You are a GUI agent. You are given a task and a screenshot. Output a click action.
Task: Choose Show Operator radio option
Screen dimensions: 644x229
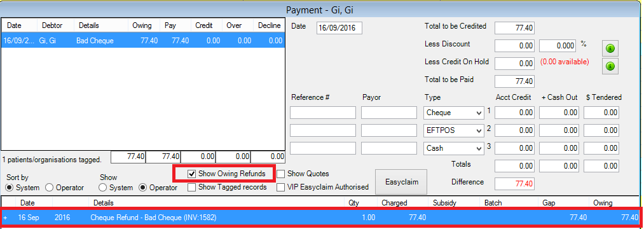[142, 188]
